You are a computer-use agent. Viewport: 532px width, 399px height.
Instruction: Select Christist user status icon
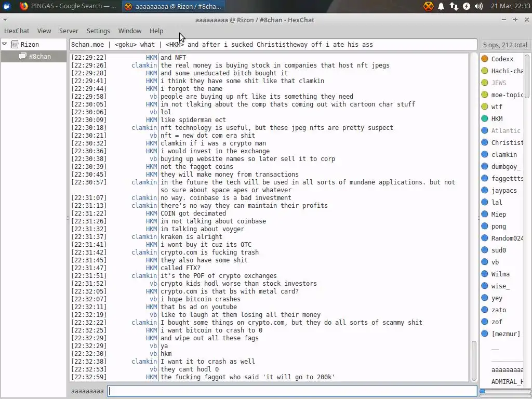(x=485, y=142)
